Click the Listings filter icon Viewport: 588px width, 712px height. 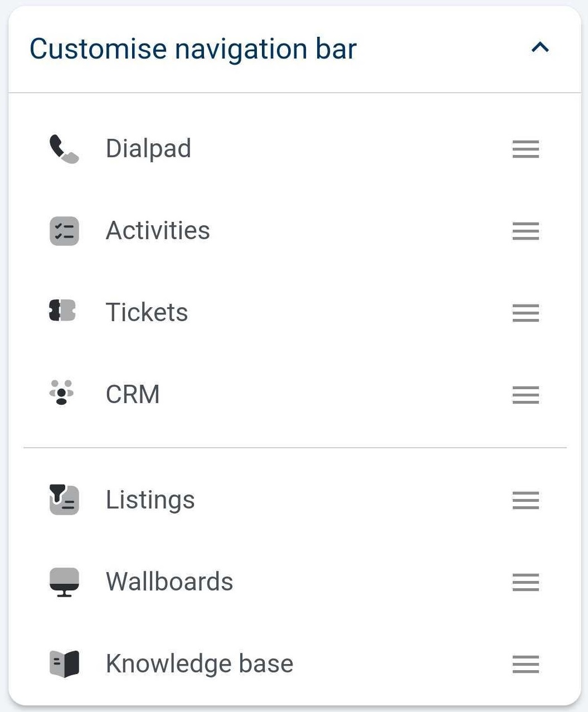[64, 499]
